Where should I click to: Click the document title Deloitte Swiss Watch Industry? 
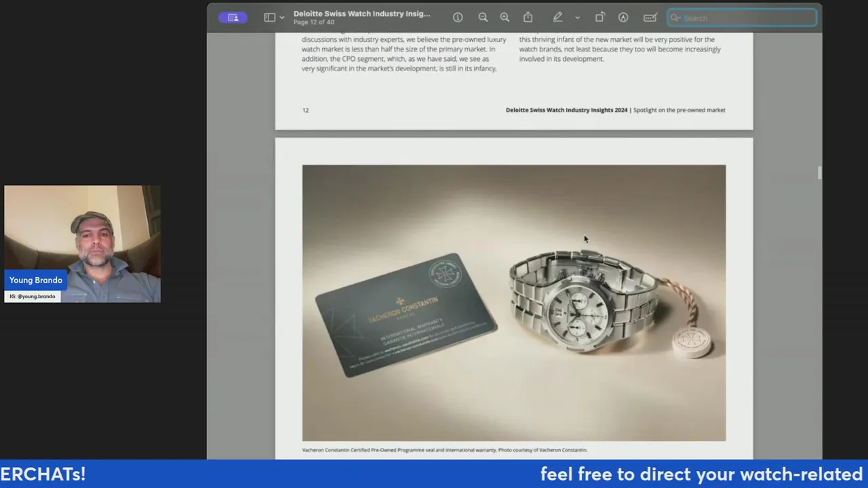[361, 14]
